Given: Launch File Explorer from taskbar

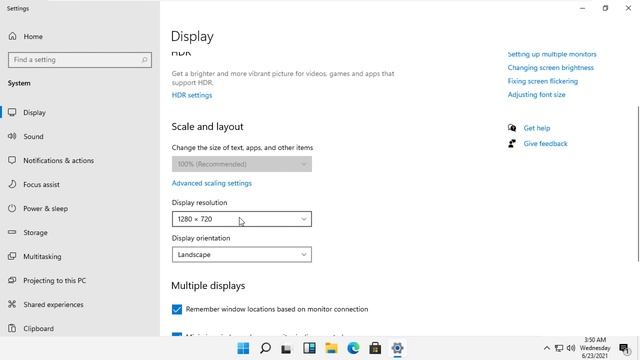Looking at the screenshot, I should (331, 348).
